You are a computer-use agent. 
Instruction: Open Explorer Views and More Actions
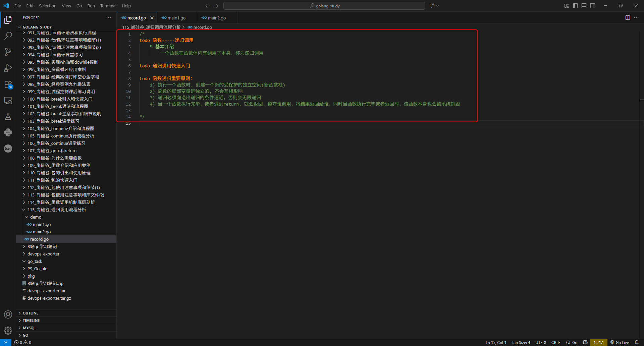pos(109,18)
